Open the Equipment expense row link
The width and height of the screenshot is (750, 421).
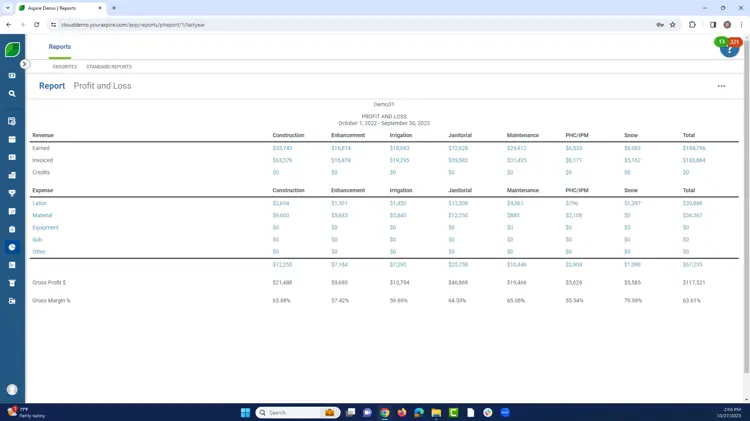[x=45, y=228]
